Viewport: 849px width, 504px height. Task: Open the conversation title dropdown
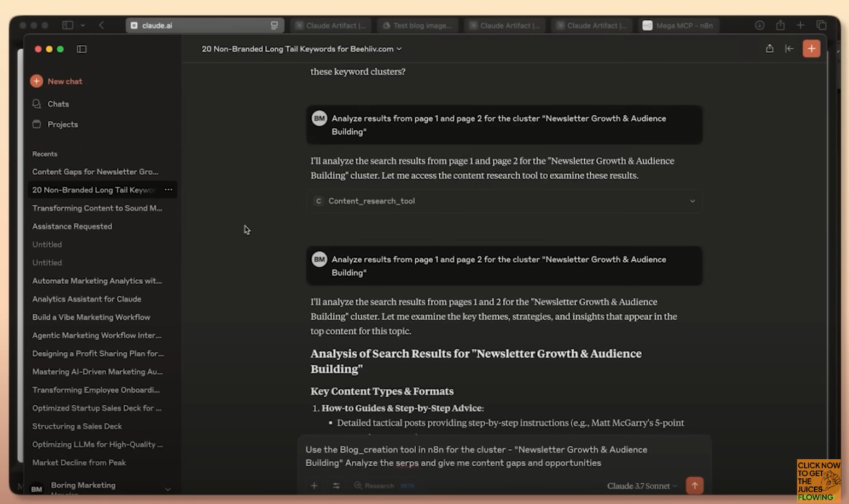pyautogui.click(x=302, y=49)
